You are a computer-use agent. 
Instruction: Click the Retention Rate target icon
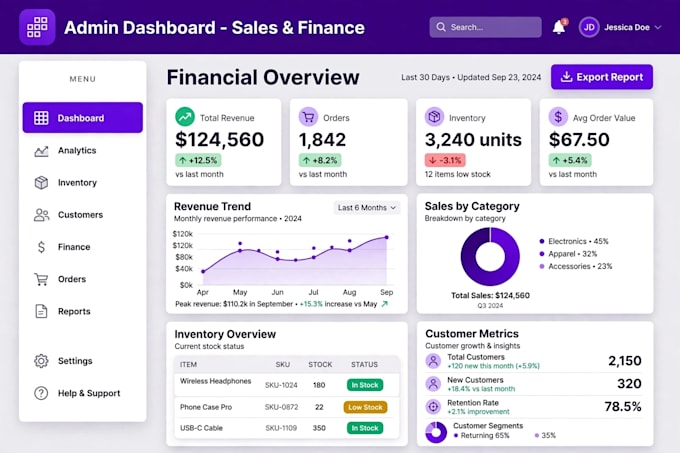coord(433,407)
